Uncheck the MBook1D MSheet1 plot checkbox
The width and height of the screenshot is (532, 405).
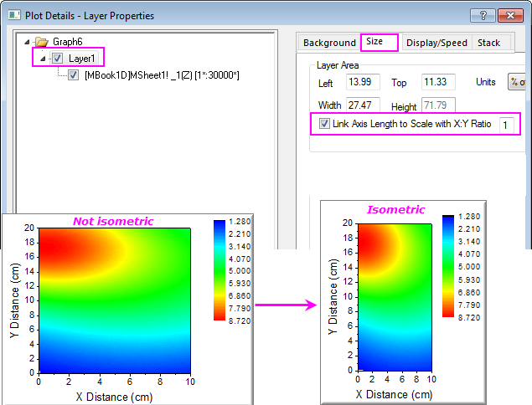pos(74,75)
